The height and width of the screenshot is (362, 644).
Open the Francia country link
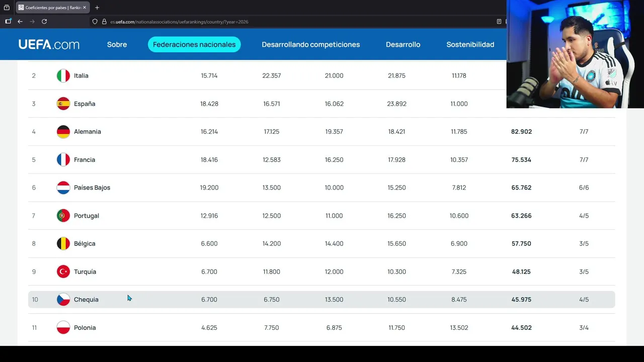(x=85, y=160)
